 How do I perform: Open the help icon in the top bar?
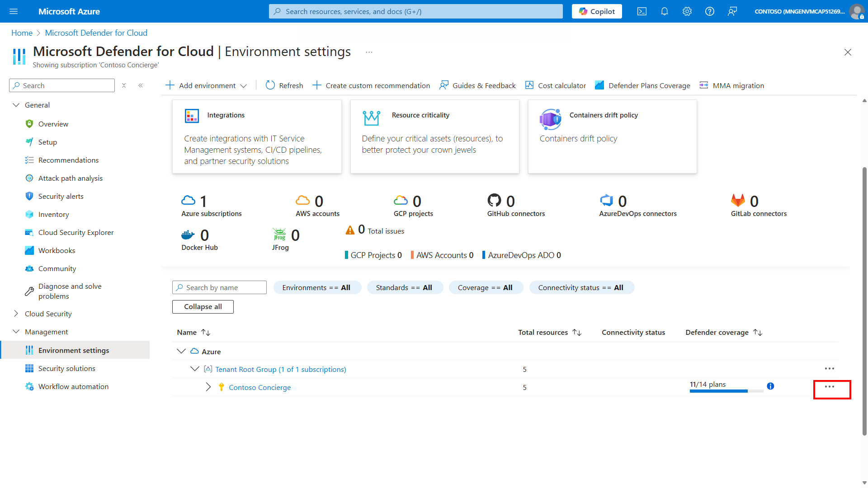[709, 11]
